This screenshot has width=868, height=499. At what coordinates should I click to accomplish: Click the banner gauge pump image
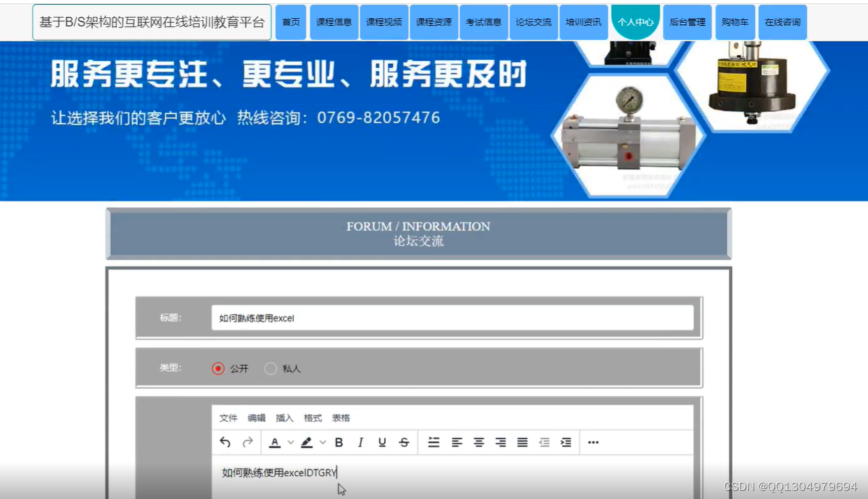click(x=627, y=135)
